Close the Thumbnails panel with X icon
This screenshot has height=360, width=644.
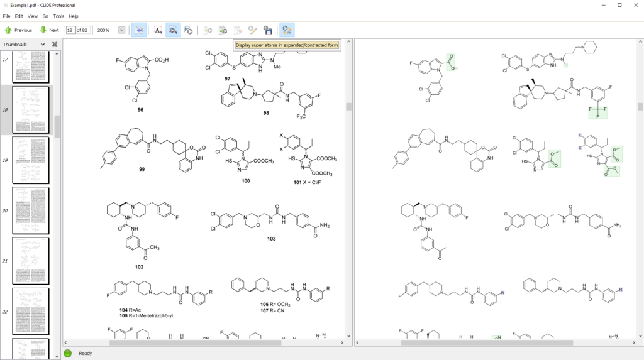tap(55, 45)
